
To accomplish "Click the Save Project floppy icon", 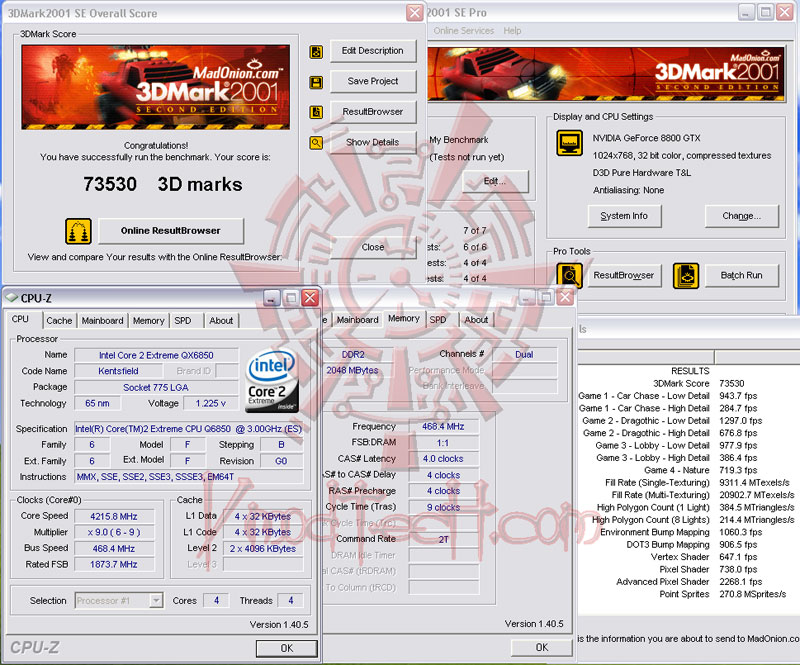I will (316, 82).
